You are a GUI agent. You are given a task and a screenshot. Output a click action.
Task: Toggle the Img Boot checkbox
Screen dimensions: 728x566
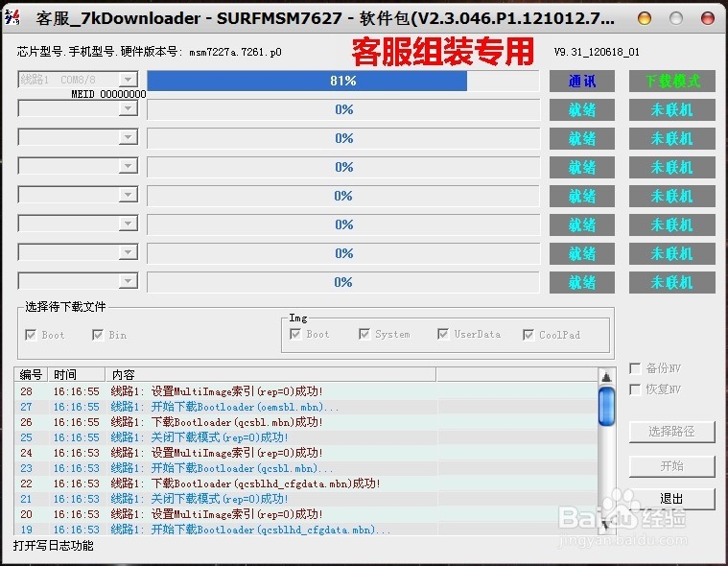[x=295, y=334]
